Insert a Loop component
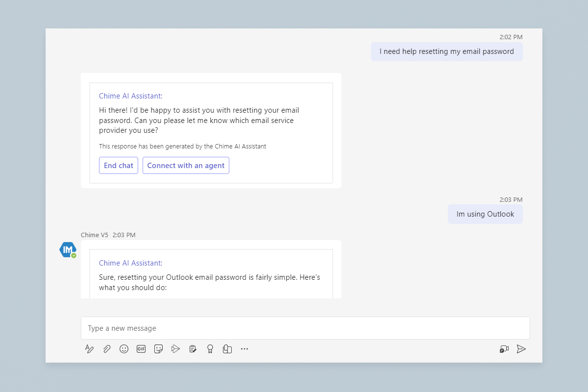Screen dimensions: 588x392 coord(227,349)
